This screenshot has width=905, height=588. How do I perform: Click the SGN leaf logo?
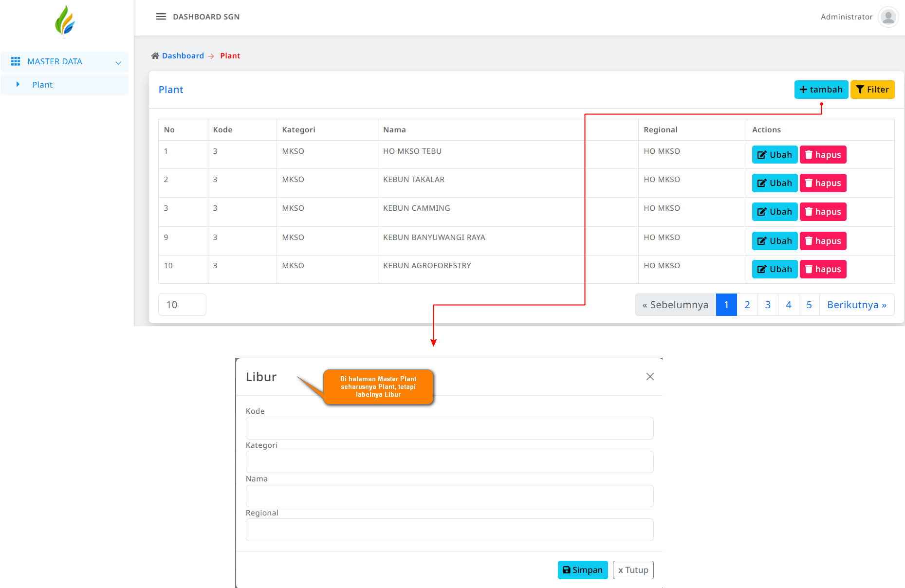click(65, 21)
